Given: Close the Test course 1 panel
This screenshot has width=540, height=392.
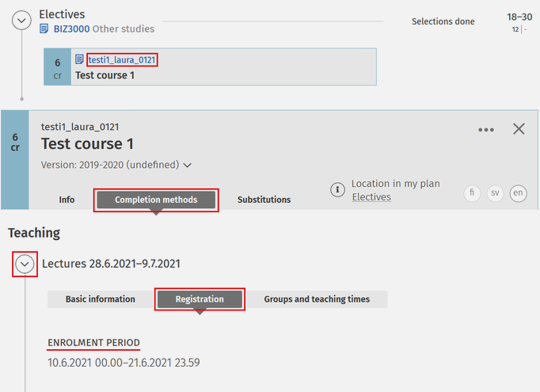Looking at the screenshot, I should pyautogui.click(x=519, y=129).
